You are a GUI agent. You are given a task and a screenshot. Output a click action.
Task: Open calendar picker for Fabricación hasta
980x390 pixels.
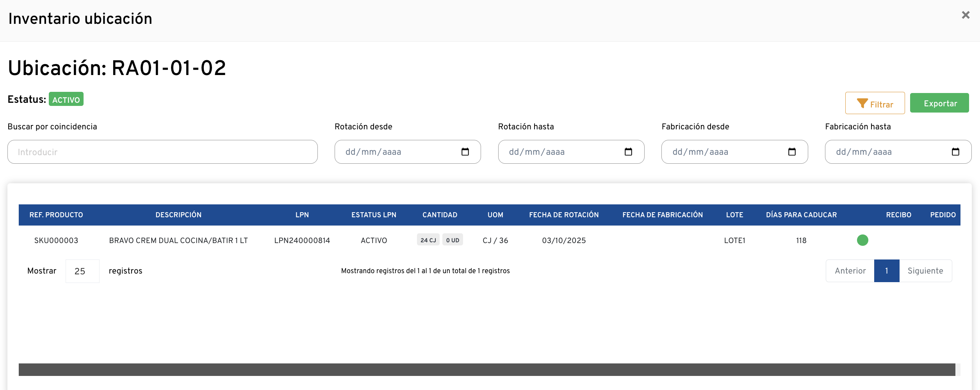click(x=955, y=152)
